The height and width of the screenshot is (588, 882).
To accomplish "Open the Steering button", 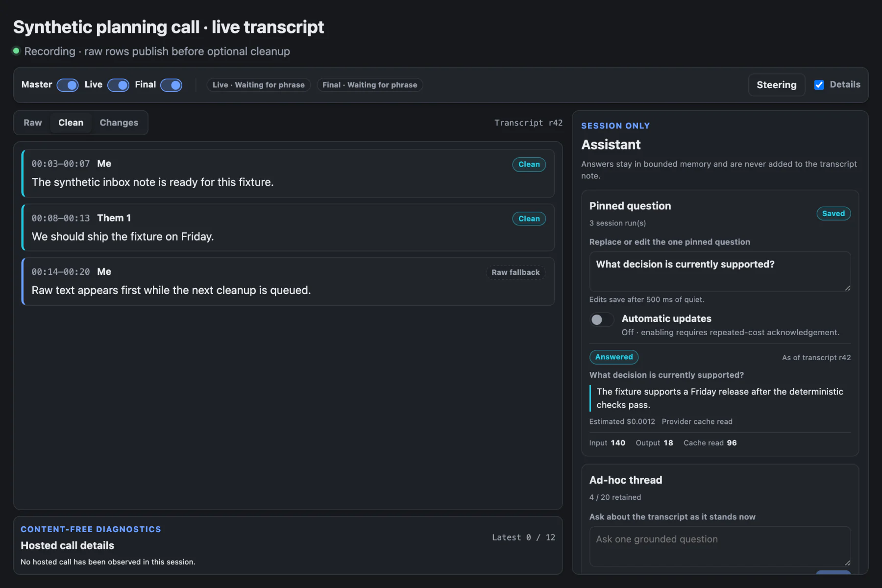I will [x=776, y=85].
